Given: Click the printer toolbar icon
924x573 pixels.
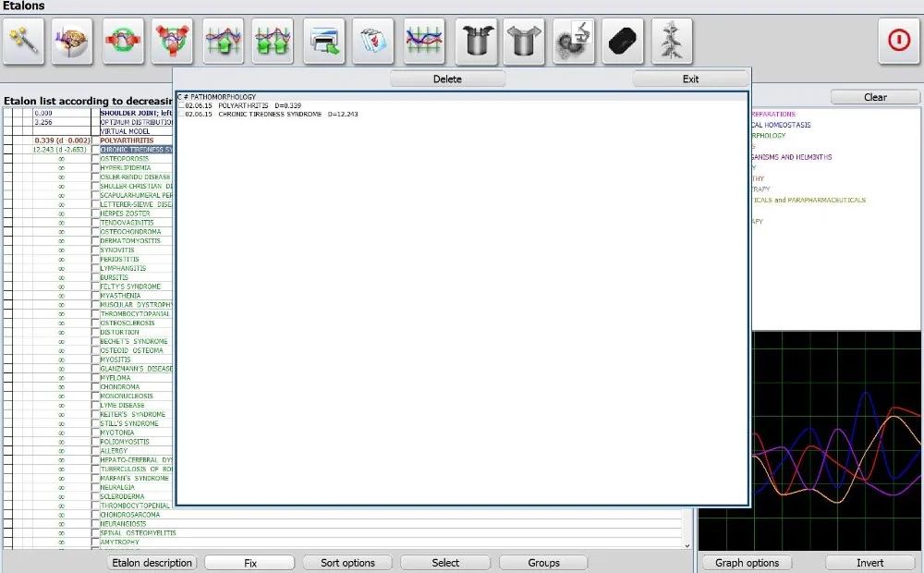Looking at the screenshot, I should point(324,41).
